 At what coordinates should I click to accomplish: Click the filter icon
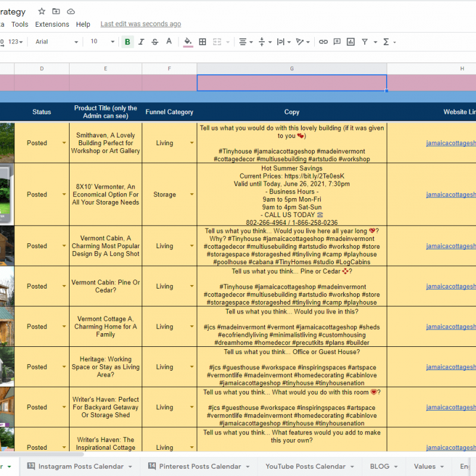365,42
